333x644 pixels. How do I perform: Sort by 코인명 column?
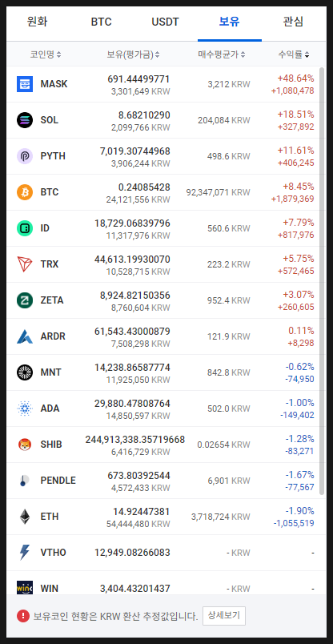46,54
